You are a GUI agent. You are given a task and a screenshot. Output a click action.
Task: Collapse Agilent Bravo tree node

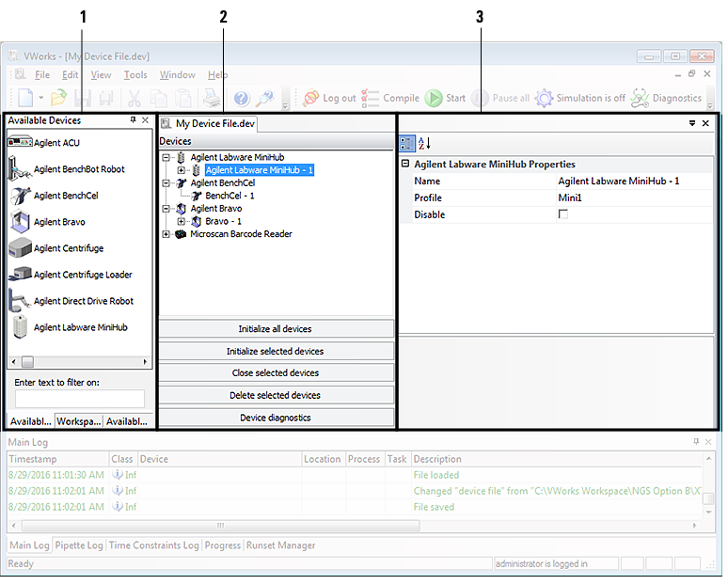pos(166,209)
